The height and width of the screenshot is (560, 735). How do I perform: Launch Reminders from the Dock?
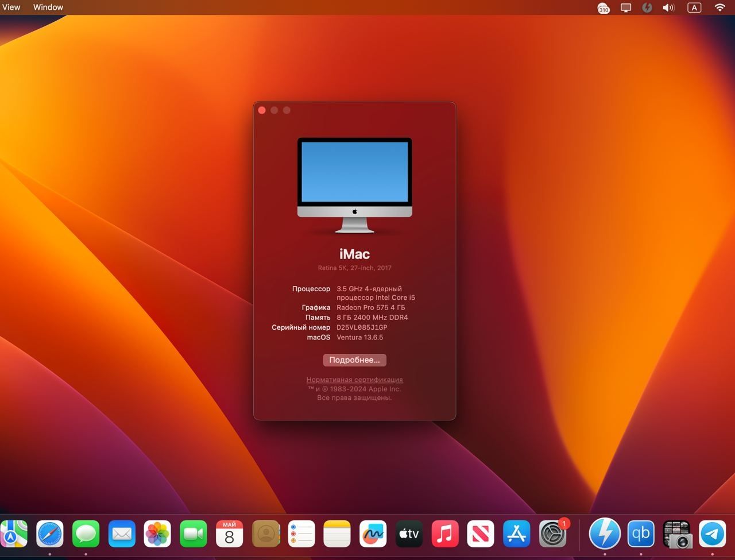tap(301, 534)
